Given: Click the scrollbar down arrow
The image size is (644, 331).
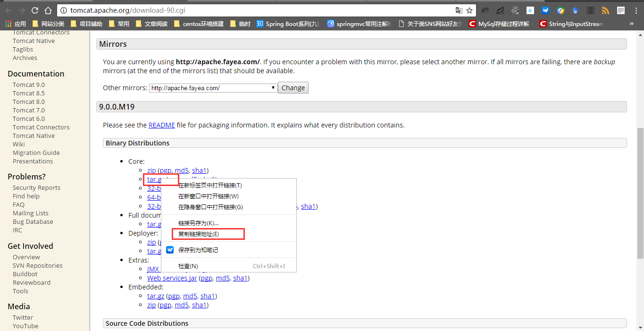Looking at the screenshot, I should [x=640, y=327].
